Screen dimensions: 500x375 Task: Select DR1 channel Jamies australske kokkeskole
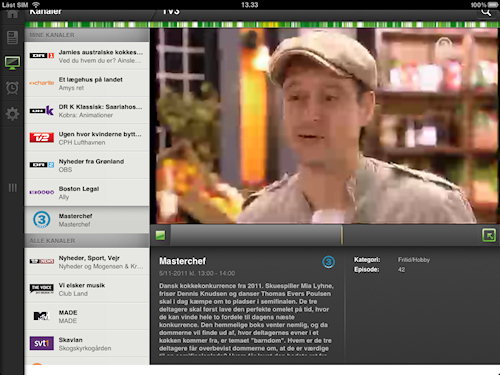[87, 56]
